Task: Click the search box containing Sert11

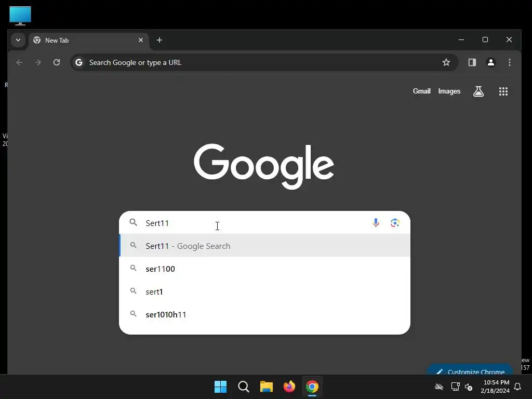Action: pos(264,223)
